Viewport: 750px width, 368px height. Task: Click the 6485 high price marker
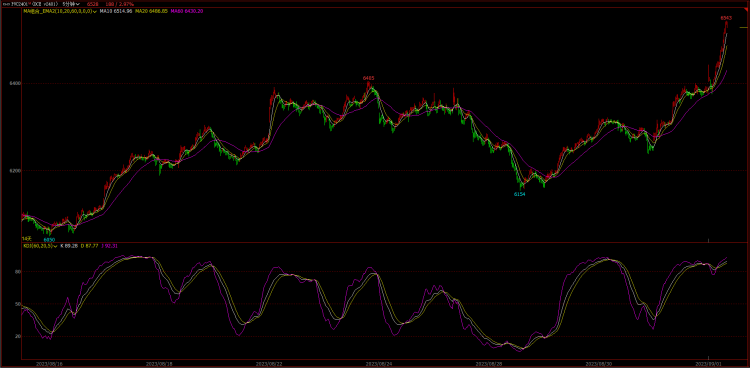[x=368, y=78]
